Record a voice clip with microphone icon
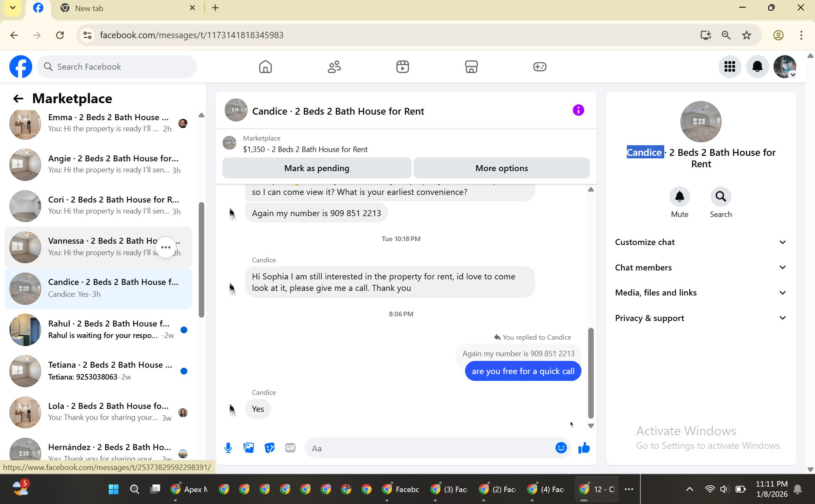This screenshot has height=504, width=815. pyautogui.click(x=228, y=448)
